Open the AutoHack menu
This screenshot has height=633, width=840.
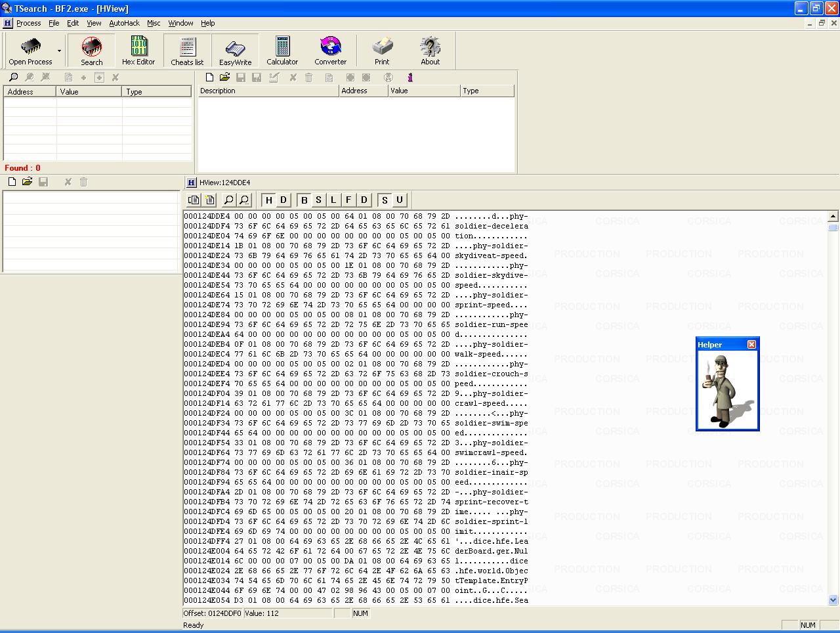pos(124,23)
